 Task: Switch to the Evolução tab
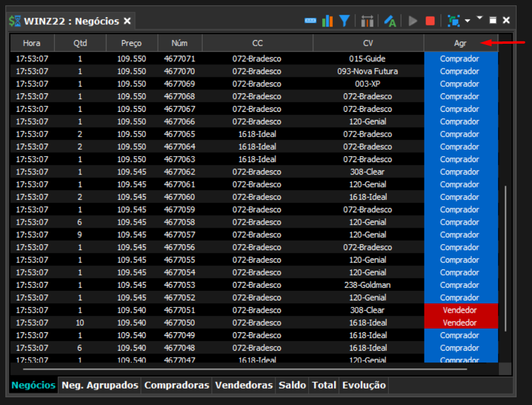(x=364, y=385)
